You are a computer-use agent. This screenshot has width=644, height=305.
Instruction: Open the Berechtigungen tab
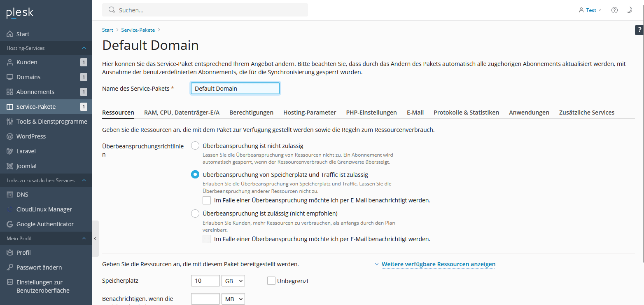point(251,113)
